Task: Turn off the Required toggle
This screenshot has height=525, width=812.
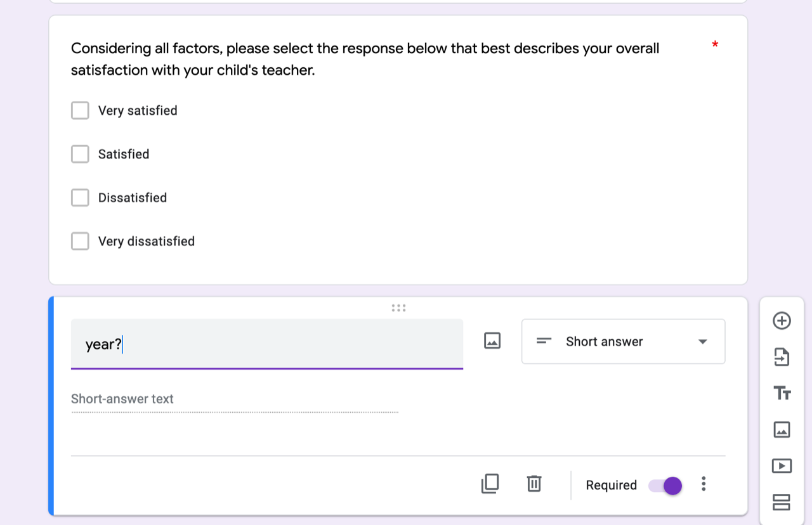Action: click(665, 486)
